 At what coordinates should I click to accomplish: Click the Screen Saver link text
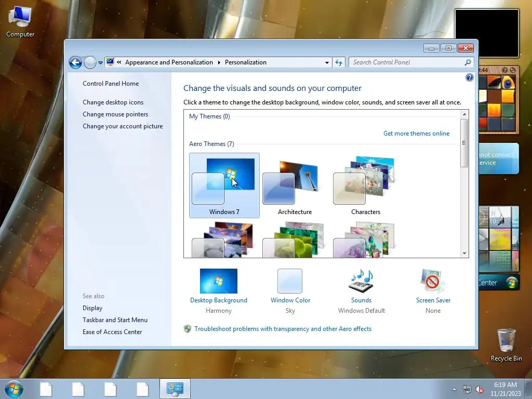point(433,300)
